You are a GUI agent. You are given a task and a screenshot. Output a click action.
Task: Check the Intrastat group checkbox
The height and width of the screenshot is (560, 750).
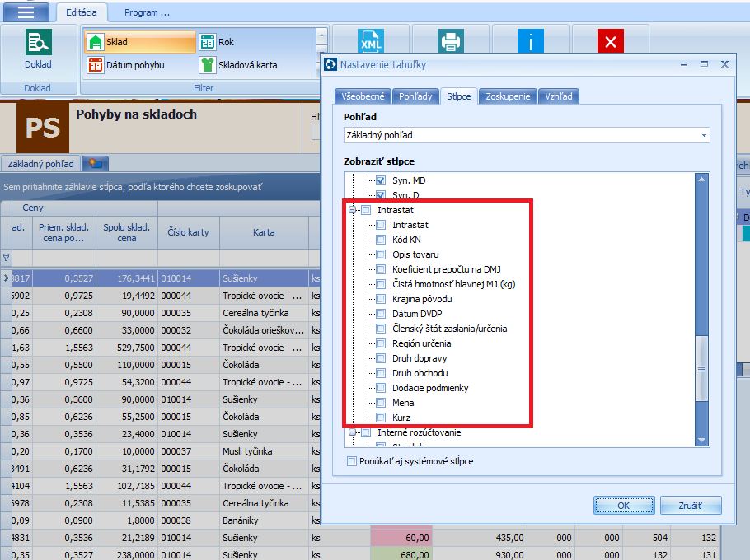click(367, 210)
